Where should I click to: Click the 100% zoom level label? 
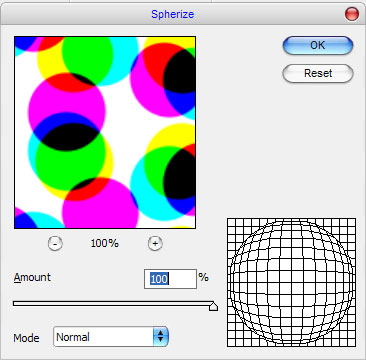[x=105, y=243]
